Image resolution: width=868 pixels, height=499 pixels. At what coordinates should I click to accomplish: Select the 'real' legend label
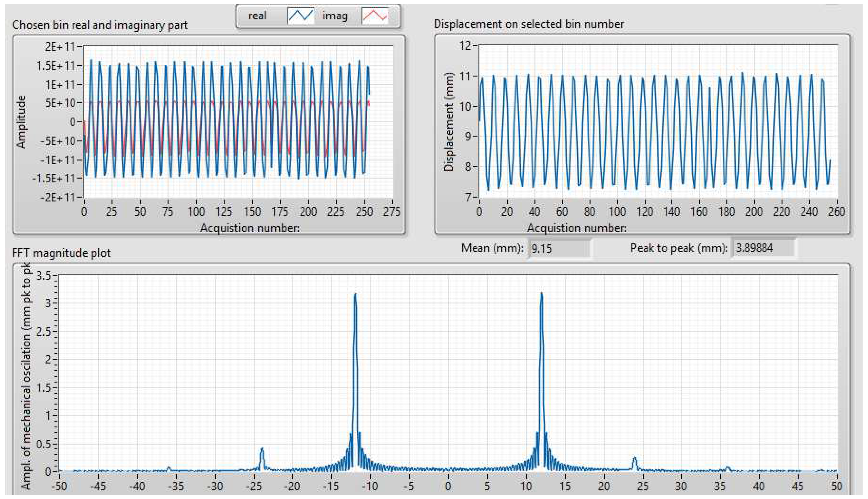coord(257,16)
